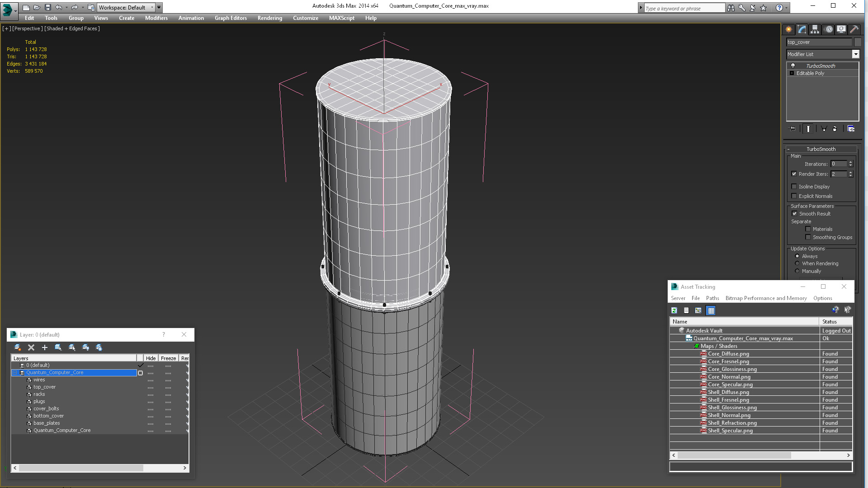This screenshot has height=488, width=868.
Task: Click Refresh icon in Asset Tracking
Action: [x=674, y=310]
